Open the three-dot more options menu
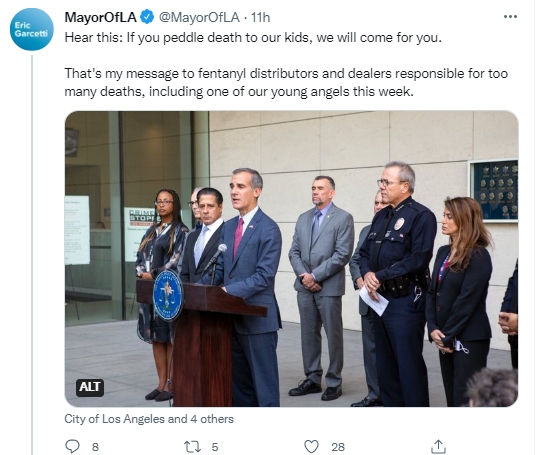Viewport: 537px width, 455px height. coord(510,16)
